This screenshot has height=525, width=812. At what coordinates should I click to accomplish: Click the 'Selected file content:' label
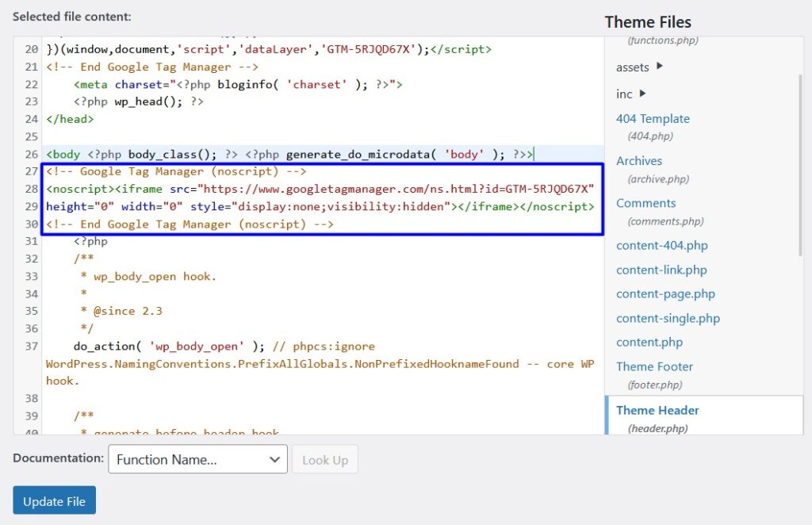pos(71,17)
